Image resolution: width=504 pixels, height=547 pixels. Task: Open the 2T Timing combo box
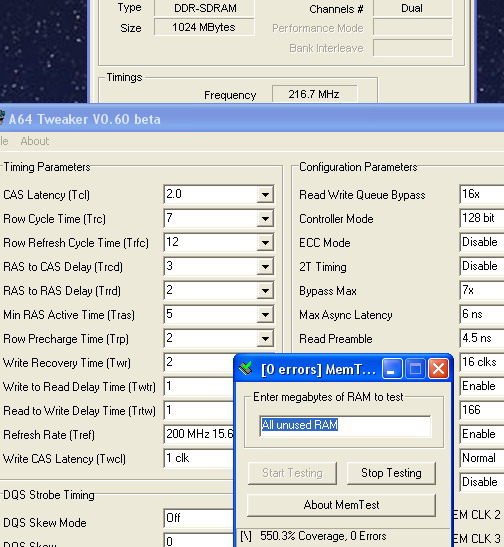point(482,267)
